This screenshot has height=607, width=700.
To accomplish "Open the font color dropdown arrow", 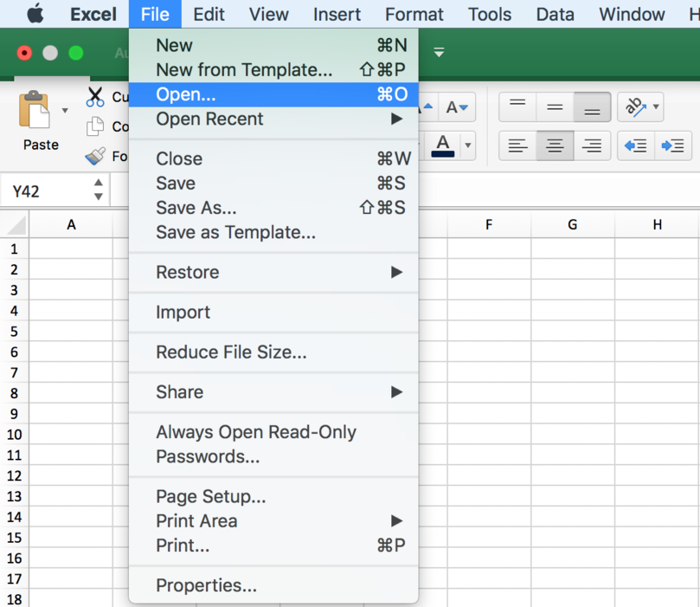I will click(468, 145).
